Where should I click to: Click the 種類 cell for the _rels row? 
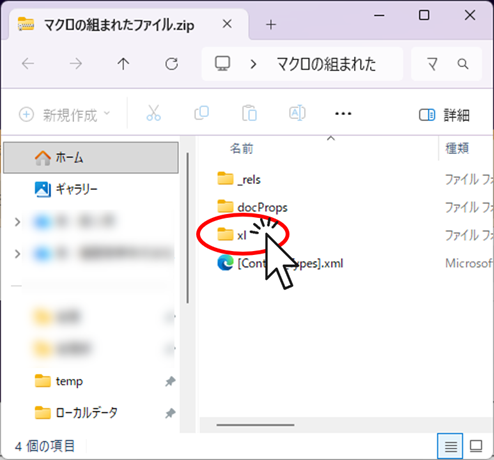pyautogui.click(x=469, y=180)
